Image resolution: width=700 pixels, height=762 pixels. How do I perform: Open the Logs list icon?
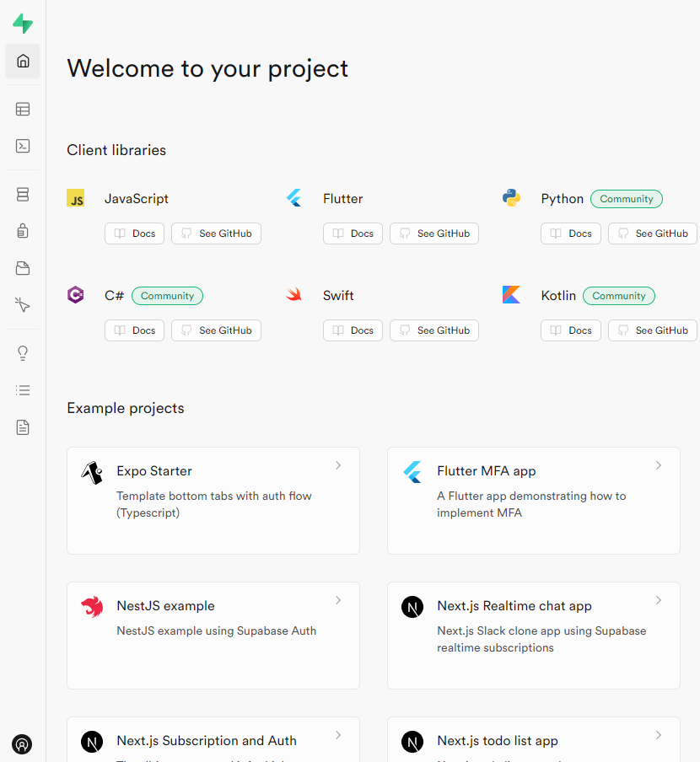coord(23,390)
